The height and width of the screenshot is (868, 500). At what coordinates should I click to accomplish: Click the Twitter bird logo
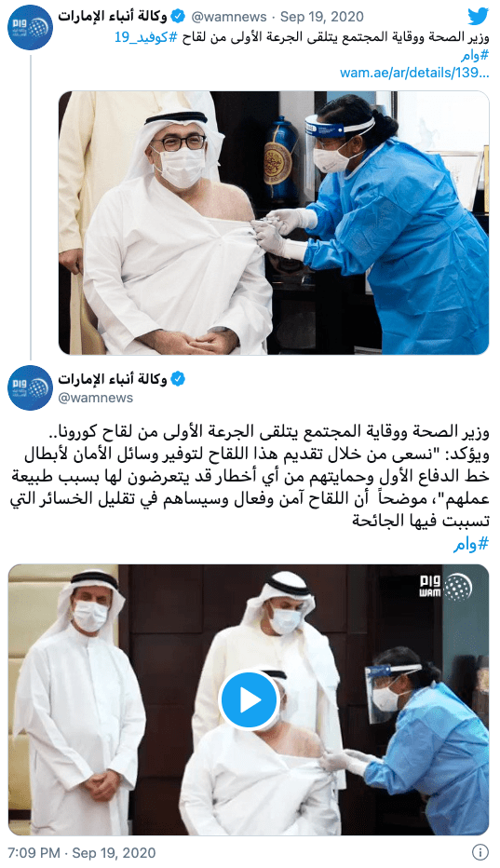[x=478, y=17]
